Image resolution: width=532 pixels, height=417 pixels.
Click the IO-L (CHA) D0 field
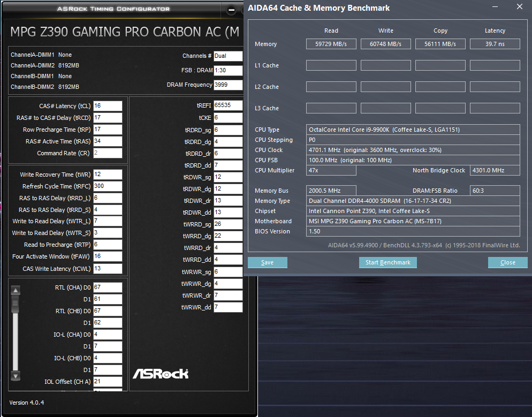[108, 335]
